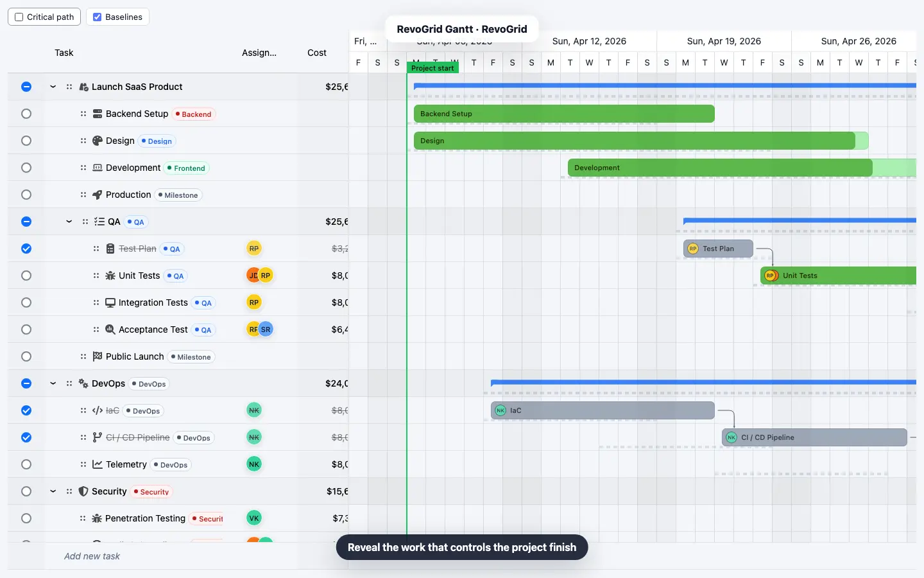This screenshot has height=578, width=924.
Task: Toggle the Launch SaaS Product group checkbox
Action: click(x=26, y=87)
